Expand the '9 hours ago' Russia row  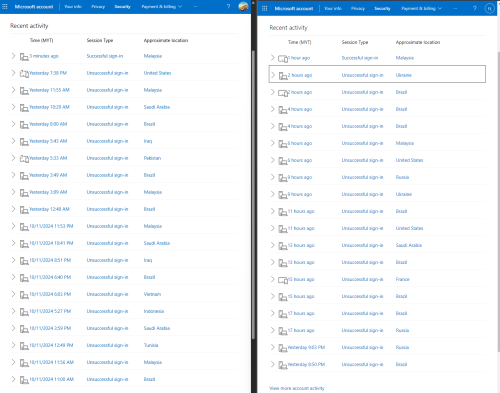point(273,177)
